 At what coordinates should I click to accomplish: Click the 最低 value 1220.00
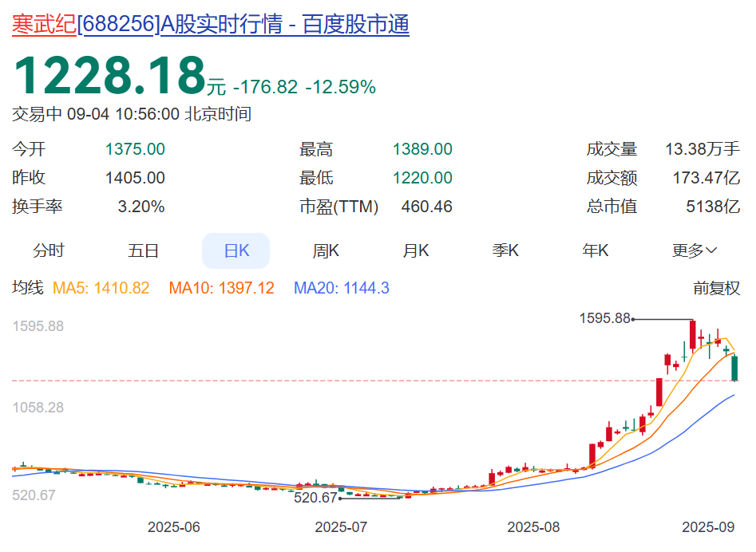pyautogui.click(x=422, y=178)
